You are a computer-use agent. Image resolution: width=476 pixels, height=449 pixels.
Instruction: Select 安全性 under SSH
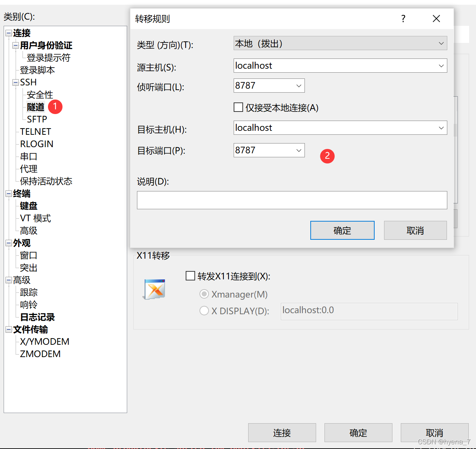tap(40, 95)
